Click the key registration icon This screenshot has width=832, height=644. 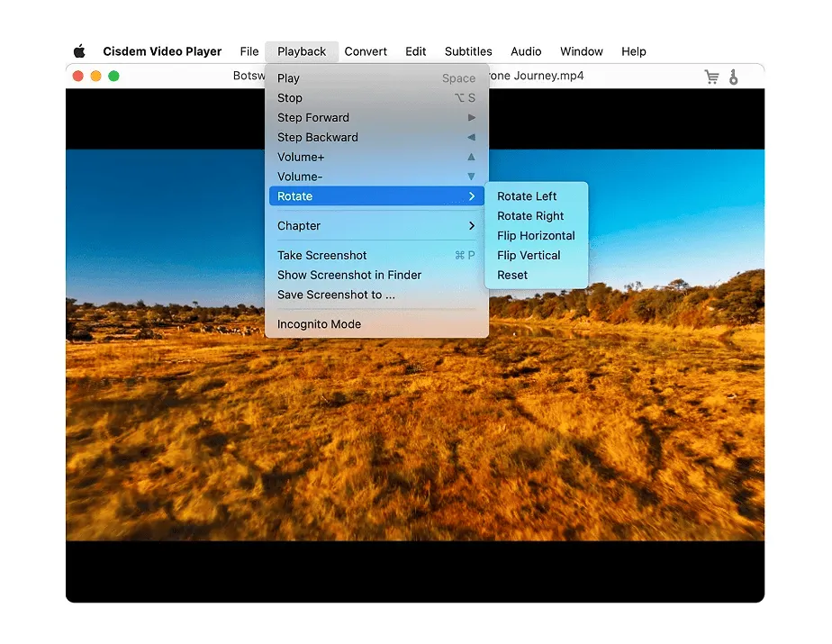point(734,76)
